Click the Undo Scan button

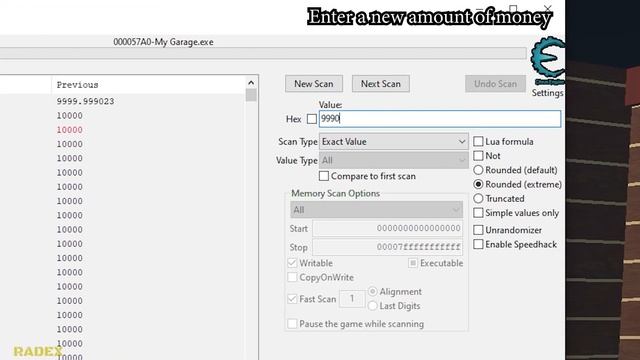click(x=495, y=84)
